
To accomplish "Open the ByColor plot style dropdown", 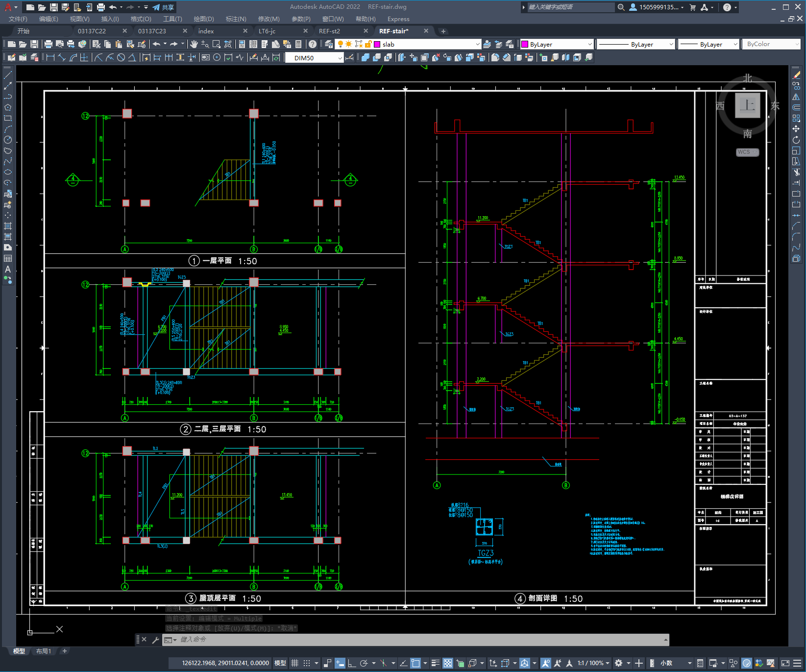I will pyautogui.click(x=771, y=44).
